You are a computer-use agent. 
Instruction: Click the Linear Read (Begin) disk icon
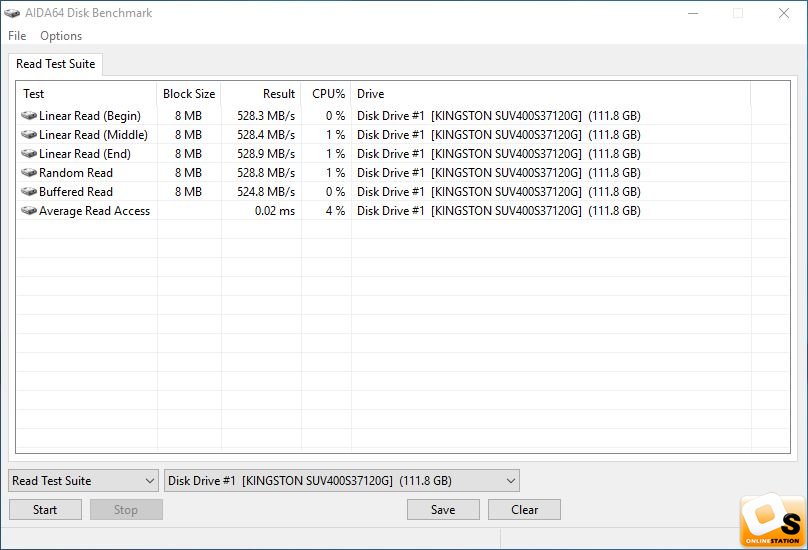pos(29,115)
